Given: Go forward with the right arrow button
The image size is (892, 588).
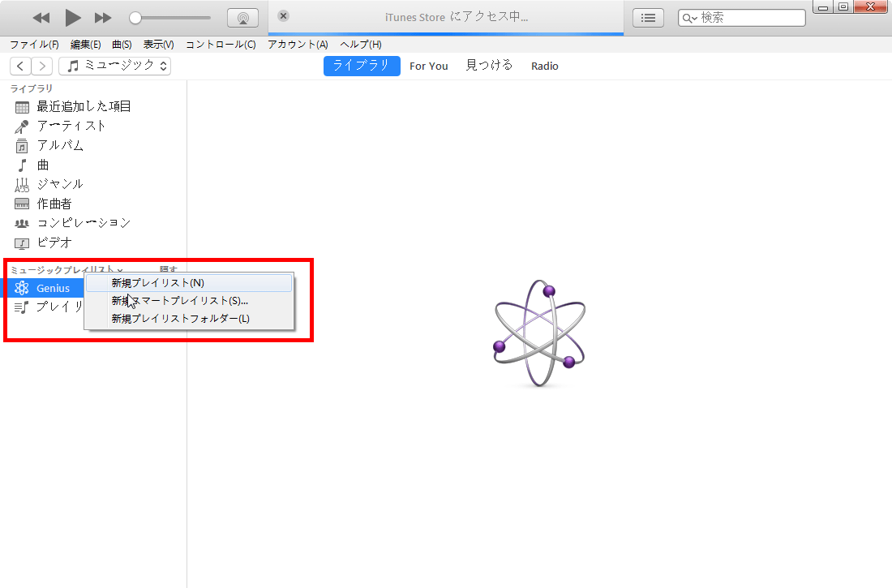Looking at the screenshot, I should coord(42,66).
